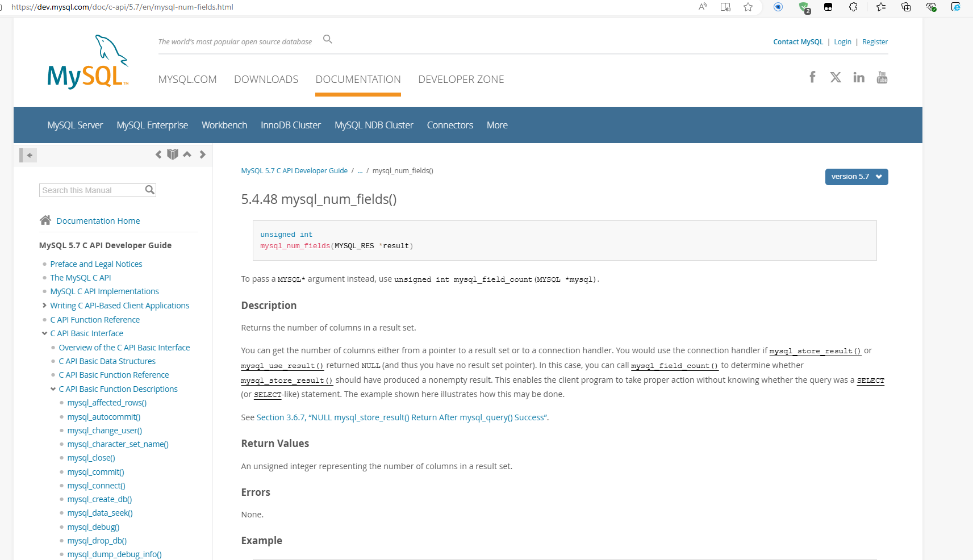The width and height of the screenshot is (973, 560).
Task: Open version 5.7 dropdown
Action: [857, 177]
